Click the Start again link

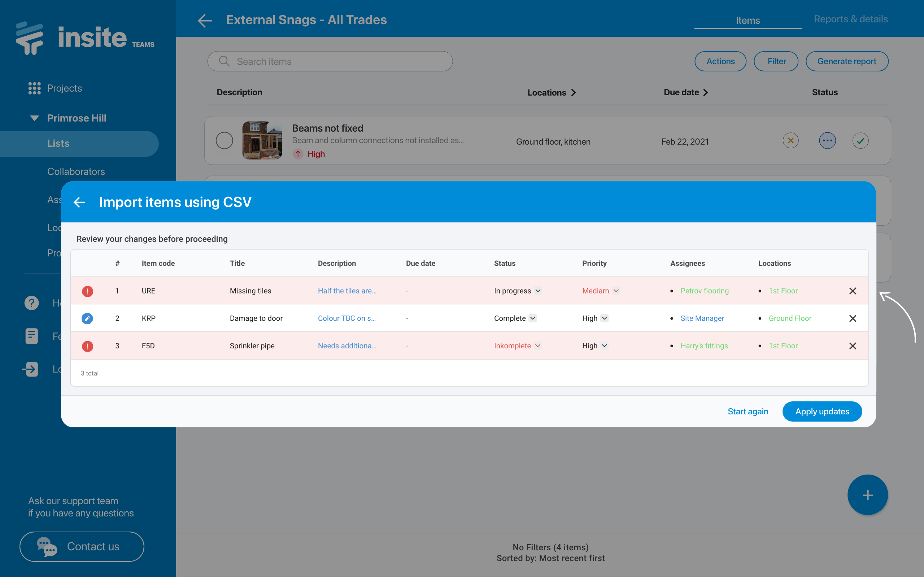pyautogui.click(x=748, y=411)
